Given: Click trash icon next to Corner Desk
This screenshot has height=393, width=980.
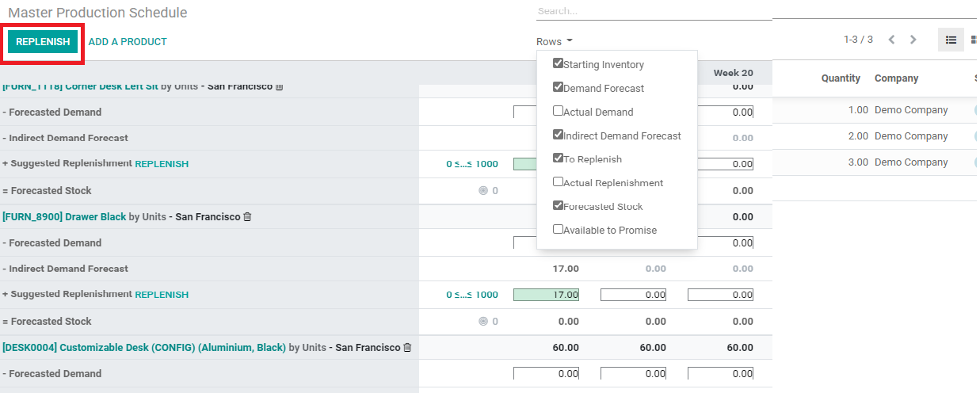Looking at the screenshot, I should 279,86.
